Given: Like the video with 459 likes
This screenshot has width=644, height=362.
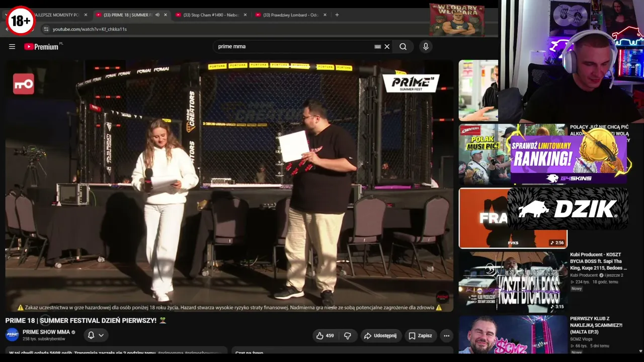Looking at the screenshot, I should coord(325,335).
